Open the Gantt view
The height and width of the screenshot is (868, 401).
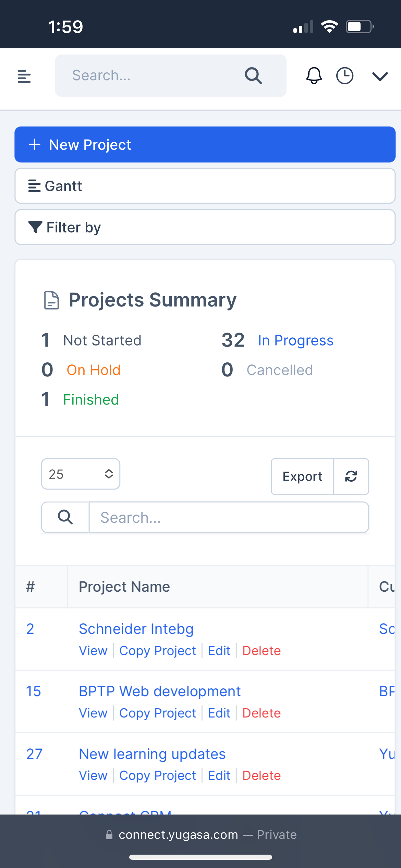coord(205,186)
